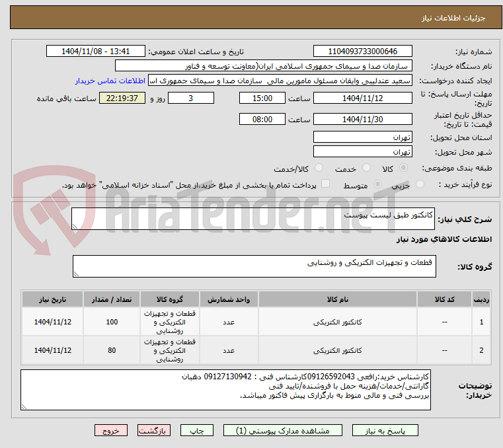Click the کد کالا column header
This screenshot has width=503, height=448.
click(x=444, y=299)
